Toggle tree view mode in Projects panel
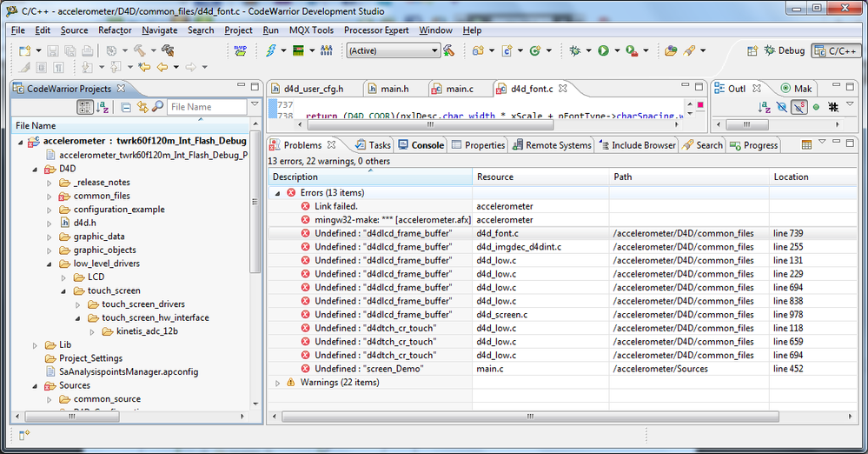 coord(85,107)
